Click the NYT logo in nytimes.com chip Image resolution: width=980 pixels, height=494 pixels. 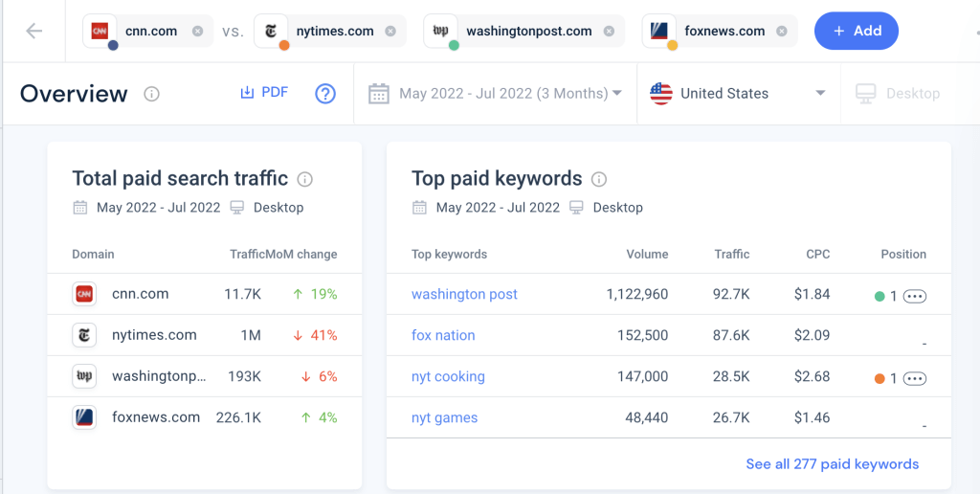(x=271, y=31)
